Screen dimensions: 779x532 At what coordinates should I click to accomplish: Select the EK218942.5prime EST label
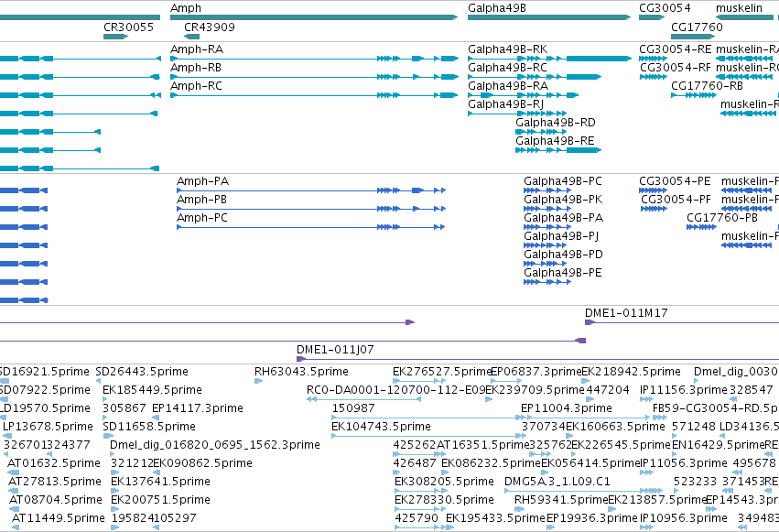[x=631, y=372]
